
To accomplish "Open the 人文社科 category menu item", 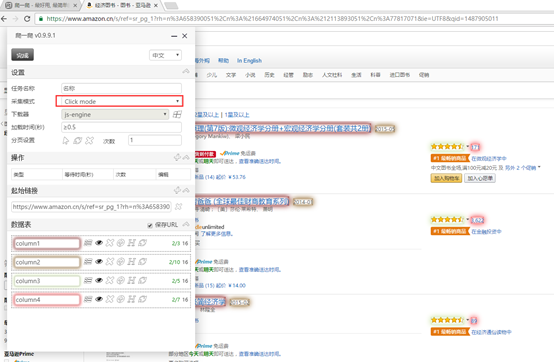I will (x=332, y=75).
